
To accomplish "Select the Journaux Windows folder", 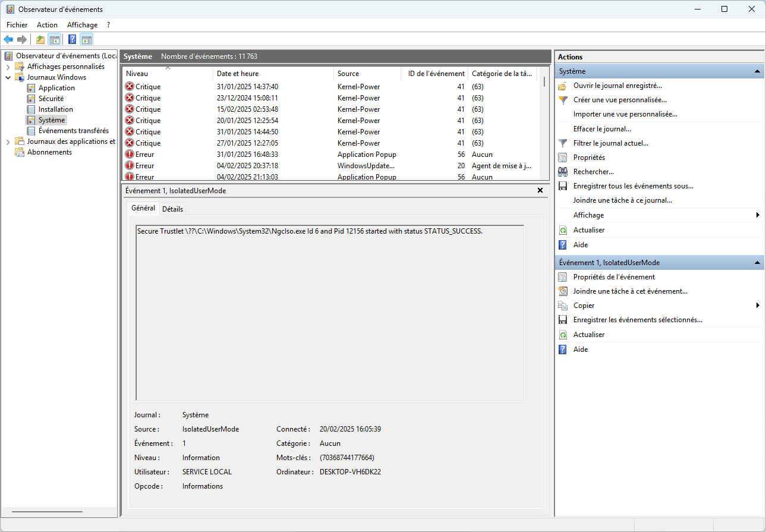I will click(x=56, y=77).
